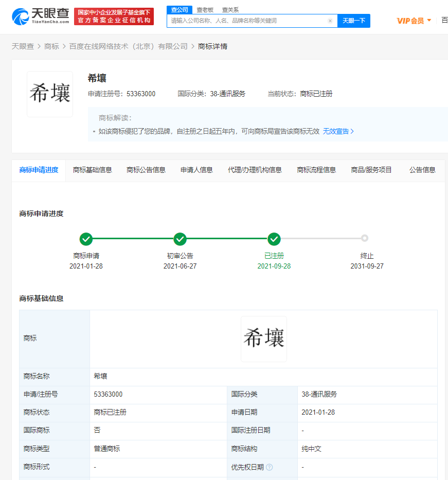Click the 纯中文 structure cell

pos(367,449)
